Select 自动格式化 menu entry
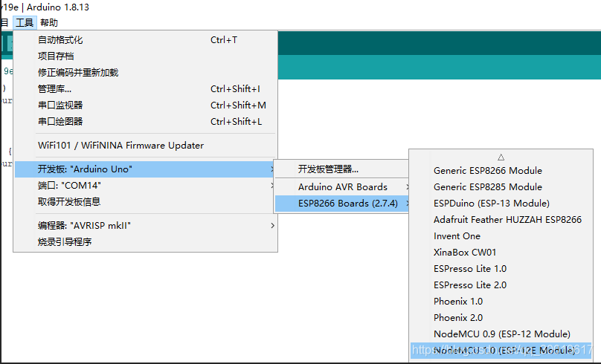This screenshot has width=601, height=364. click(x=145, y=40)
